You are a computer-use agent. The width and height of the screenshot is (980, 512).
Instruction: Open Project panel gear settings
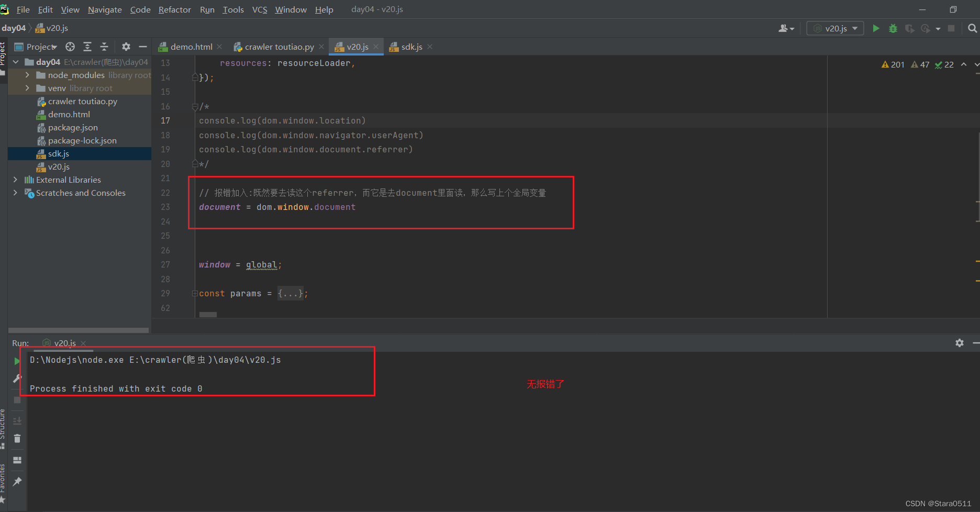tap(126, 47)
